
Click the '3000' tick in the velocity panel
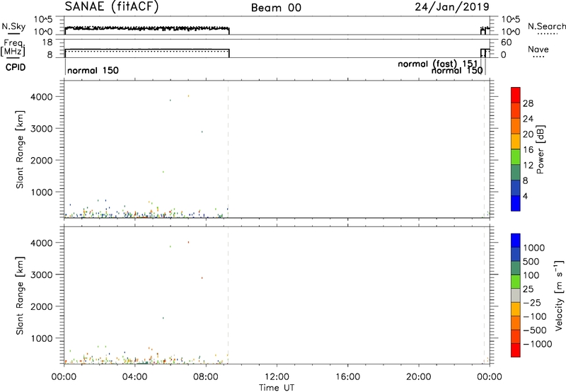(x=41, y=275)
